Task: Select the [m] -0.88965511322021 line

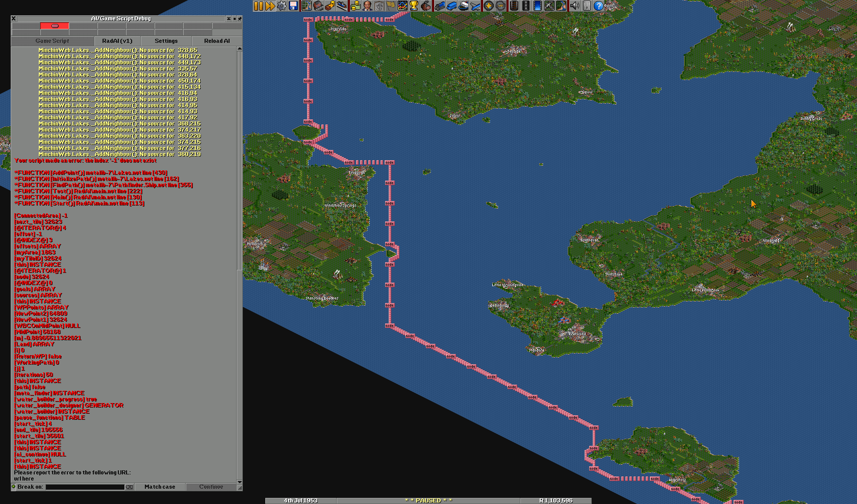Action: 48,338
